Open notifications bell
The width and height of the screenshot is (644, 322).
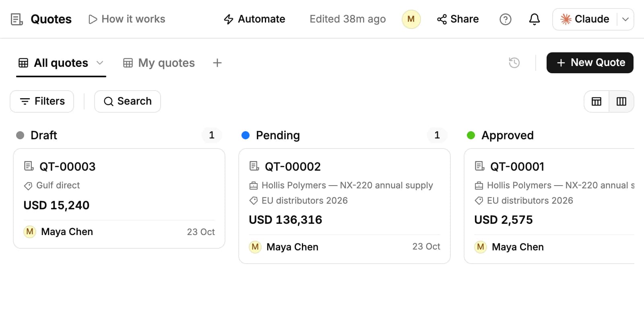534,19
